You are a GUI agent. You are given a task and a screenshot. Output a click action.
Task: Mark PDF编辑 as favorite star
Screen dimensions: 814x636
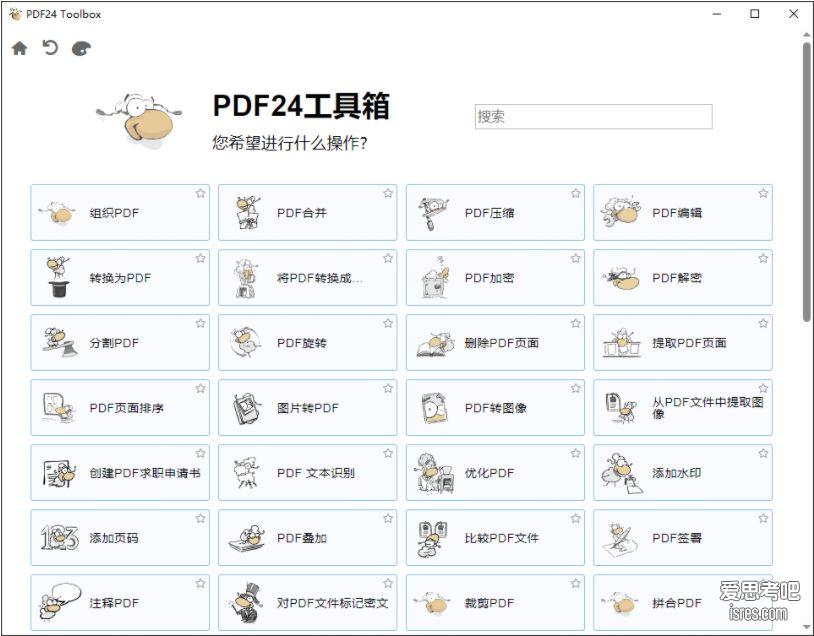763,194
